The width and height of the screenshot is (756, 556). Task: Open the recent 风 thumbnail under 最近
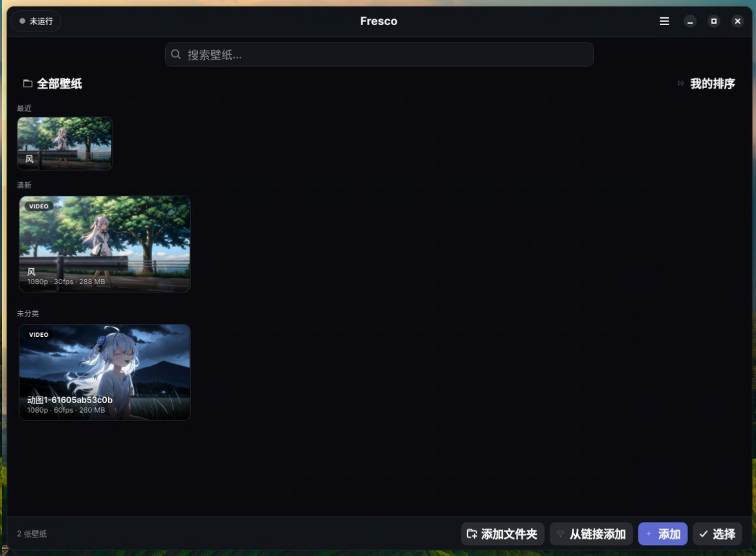click(x=64, y=143)
